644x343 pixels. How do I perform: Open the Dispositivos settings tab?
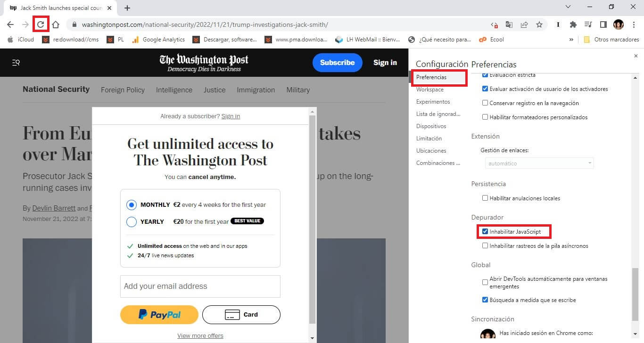[x=431, y=126]
